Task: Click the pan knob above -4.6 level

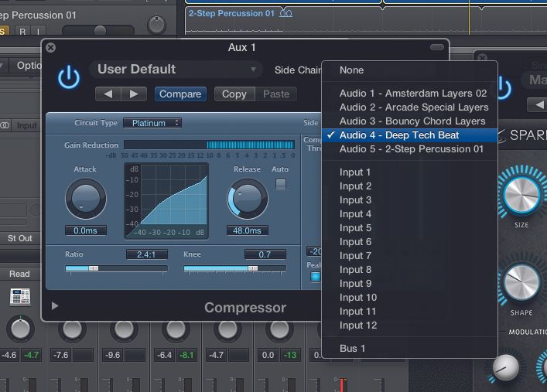Action: [x=20, y=329]
